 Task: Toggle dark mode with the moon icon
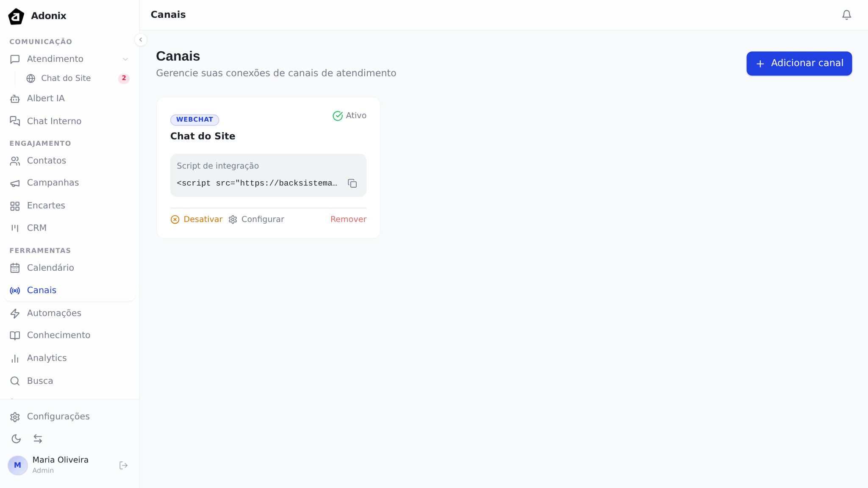[x=16, y=439]
